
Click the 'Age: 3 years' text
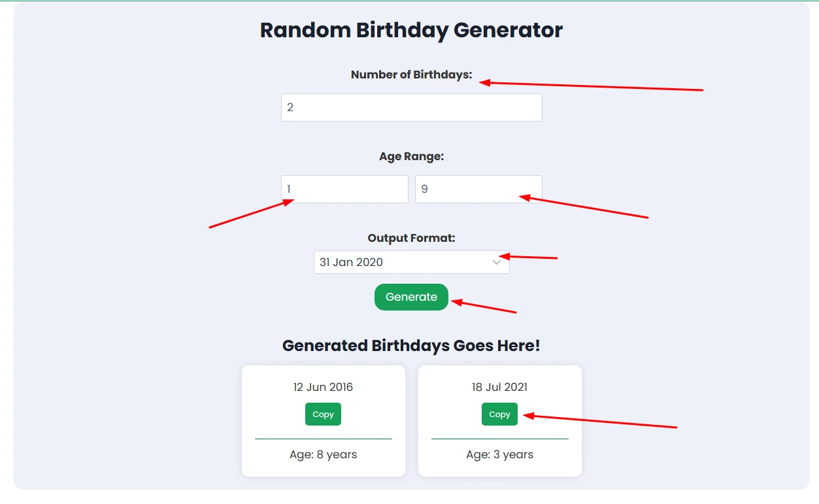point(499,454)
